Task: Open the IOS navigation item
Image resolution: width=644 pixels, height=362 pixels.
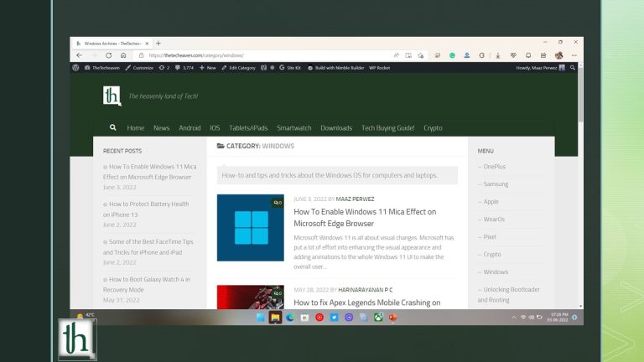Action: 215,128
